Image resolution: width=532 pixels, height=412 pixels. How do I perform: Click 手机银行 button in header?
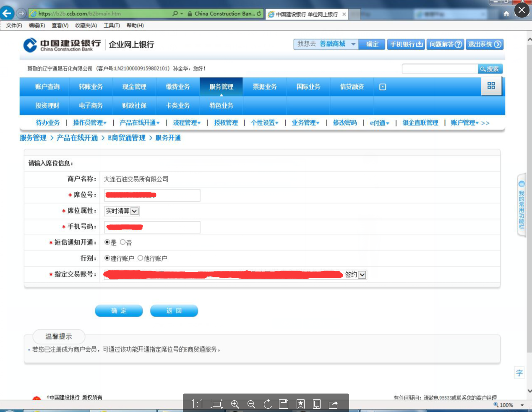[406, 44]
